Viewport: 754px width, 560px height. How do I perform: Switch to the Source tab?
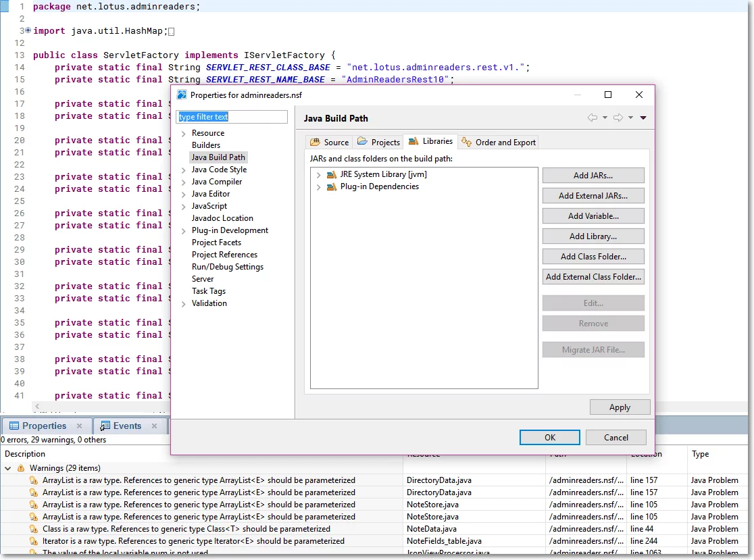[x=330, y=142]
